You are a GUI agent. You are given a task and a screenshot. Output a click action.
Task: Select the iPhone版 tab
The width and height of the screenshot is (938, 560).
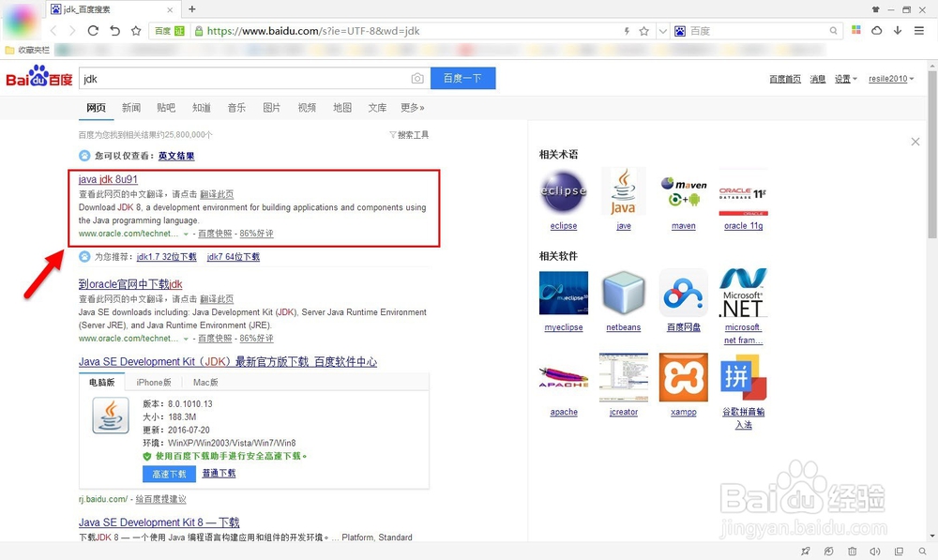click(154, 383)
